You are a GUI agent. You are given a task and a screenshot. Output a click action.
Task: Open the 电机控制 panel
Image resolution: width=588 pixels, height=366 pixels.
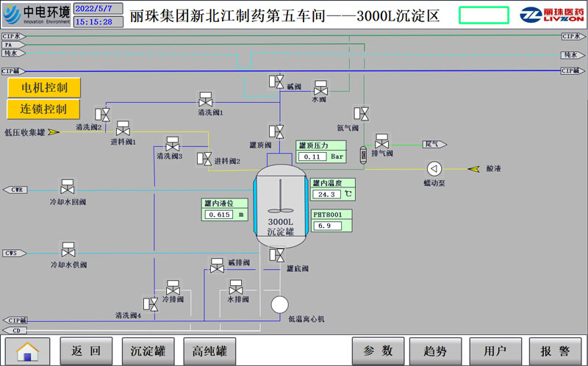pyautogui.click(x=44, y=87)
